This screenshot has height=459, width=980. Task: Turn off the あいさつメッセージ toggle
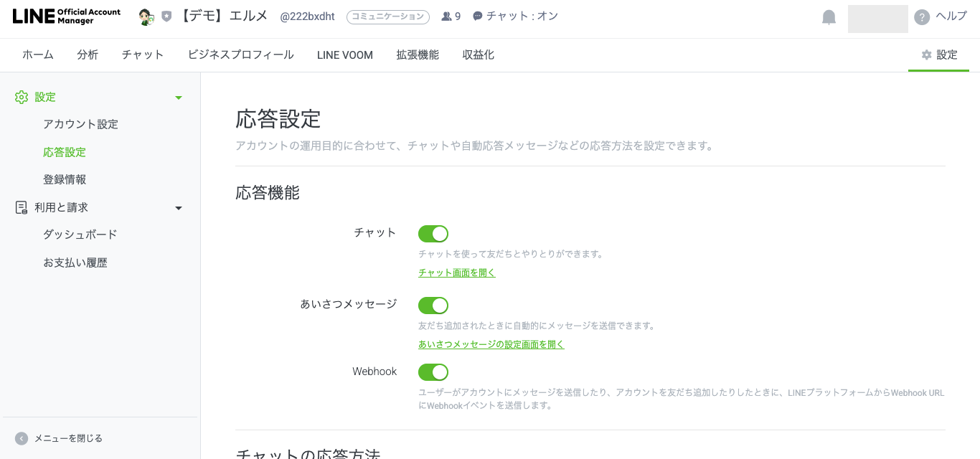click(433, 306)
